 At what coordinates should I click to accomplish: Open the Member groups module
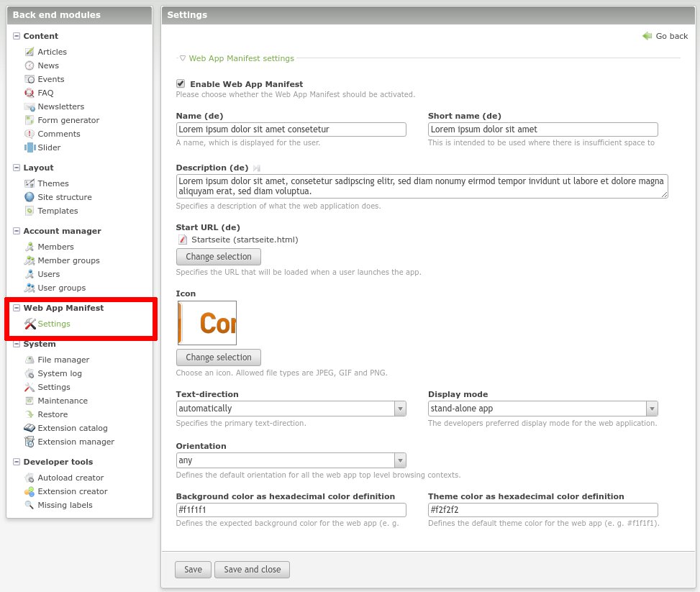point(69,260)
